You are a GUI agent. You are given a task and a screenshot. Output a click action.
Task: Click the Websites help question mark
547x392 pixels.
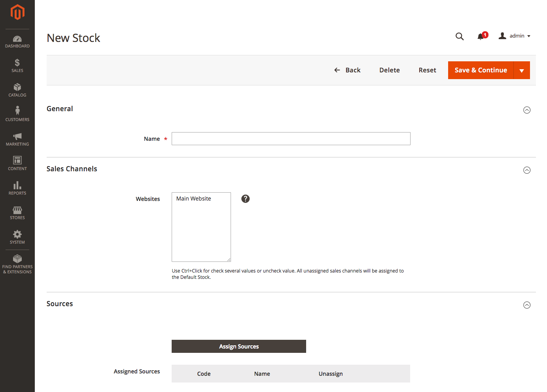click(246, 199)
